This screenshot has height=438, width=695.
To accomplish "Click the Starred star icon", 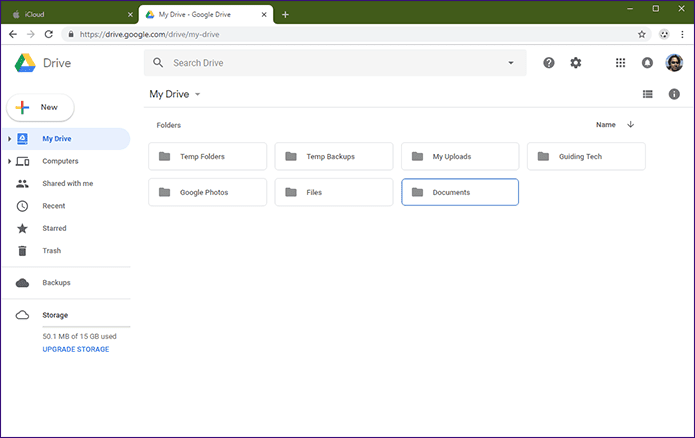I will [x=22, y=228].
